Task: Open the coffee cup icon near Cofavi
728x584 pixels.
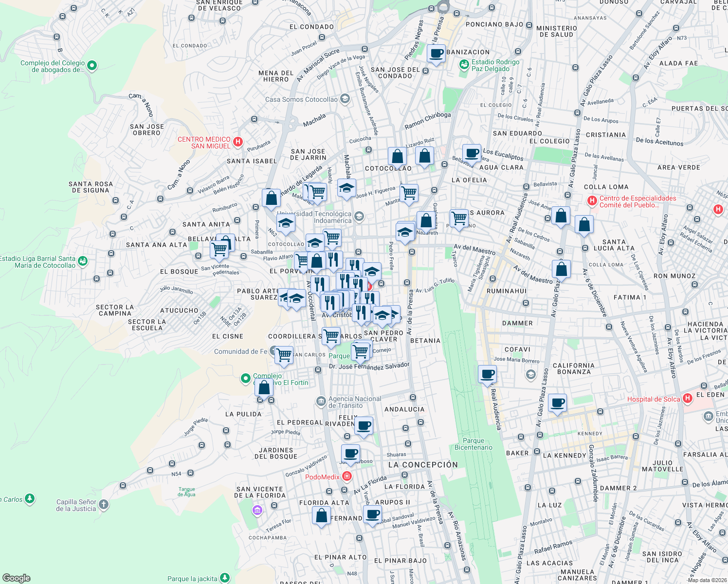Action: (x=487, y=374)
